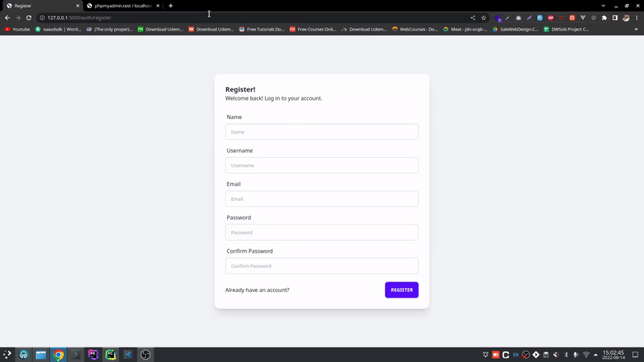Click the microphone tray icon

pyautogui.click(x=576, y=355)
